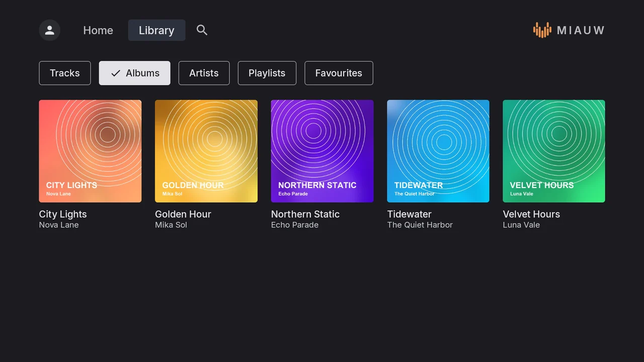
Task: Select the Favourites filter chip
Action: tap(339, 73)
